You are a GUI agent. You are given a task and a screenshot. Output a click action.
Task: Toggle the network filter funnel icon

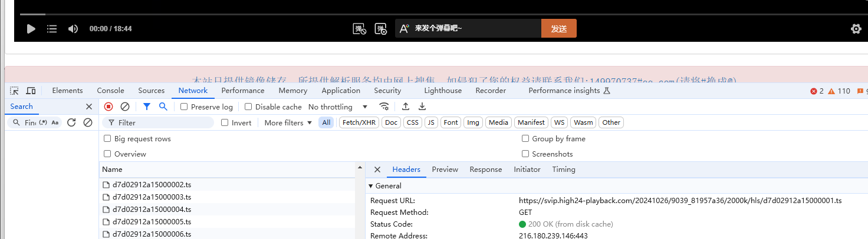(x=147, y=107)
